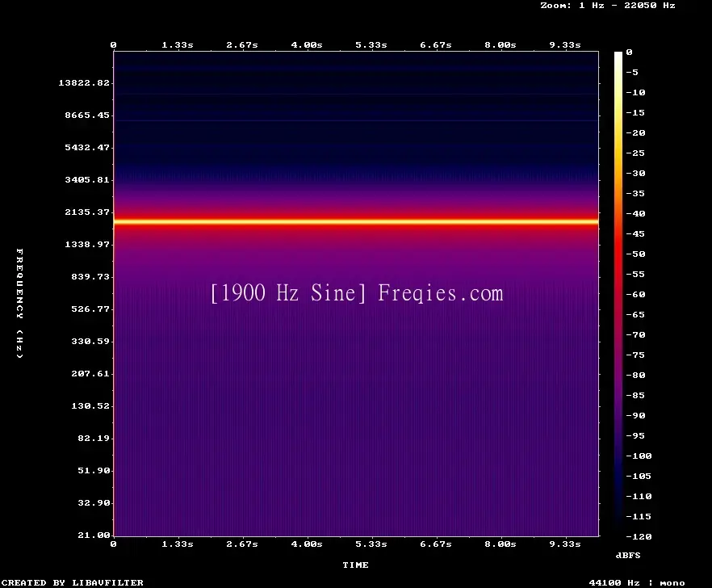
Task: Select the 3405.81 frequency tick label
Action: [x=87, y=179]
